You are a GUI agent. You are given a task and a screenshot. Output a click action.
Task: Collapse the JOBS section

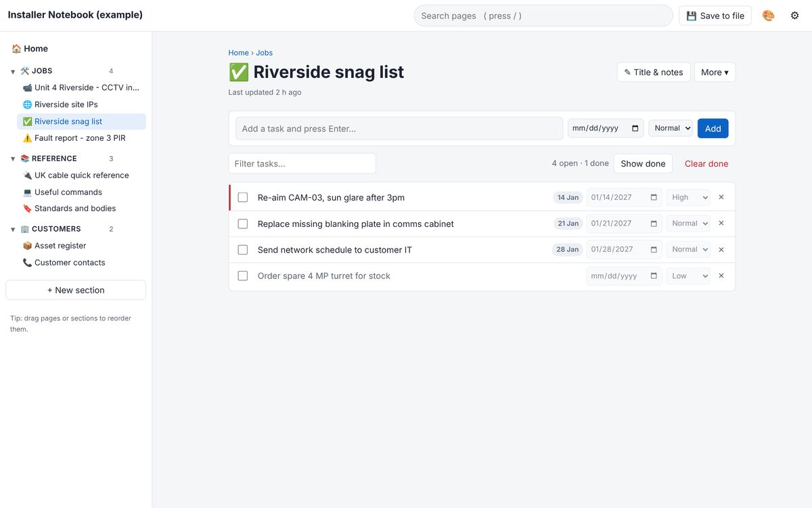pos(13,71)
